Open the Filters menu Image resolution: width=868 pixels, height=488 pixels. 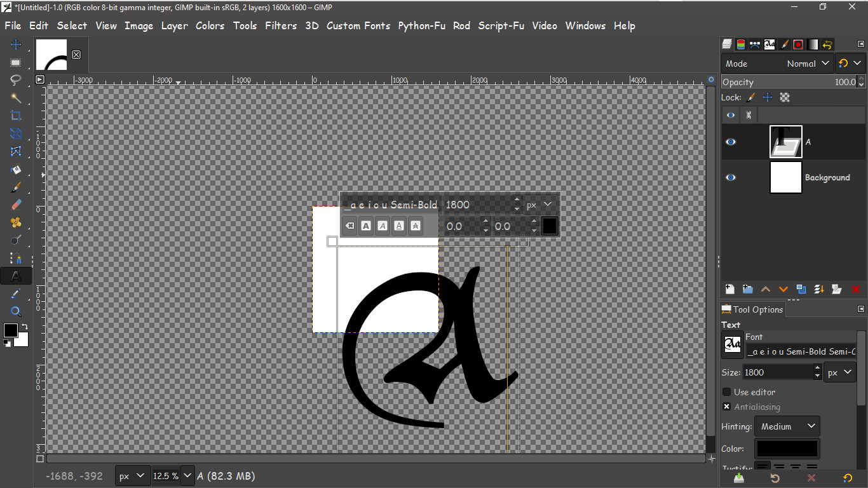281,25
